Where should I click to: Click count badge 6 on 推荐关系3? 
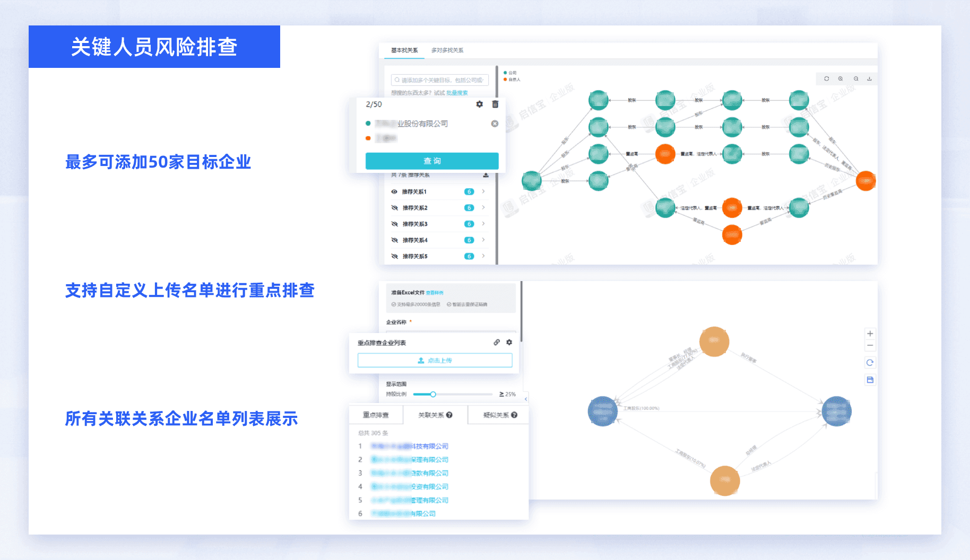coord(469,224)
